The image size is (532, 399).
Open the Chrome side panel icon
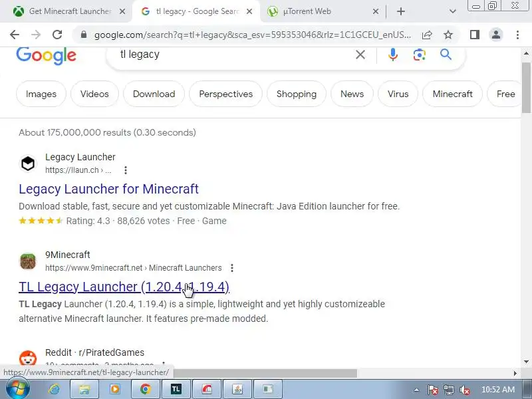coord(475,35)
